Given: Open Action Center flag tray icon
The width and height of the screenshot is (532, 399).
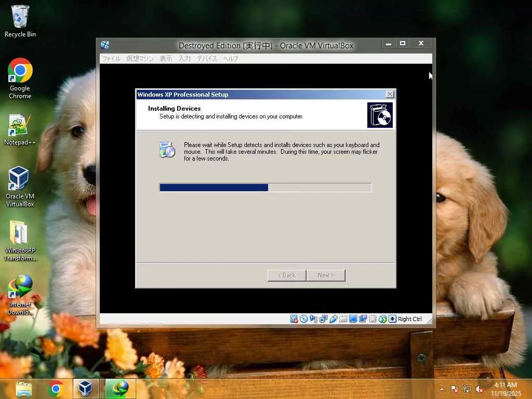Looking at the screenshot, I should 454,390.
